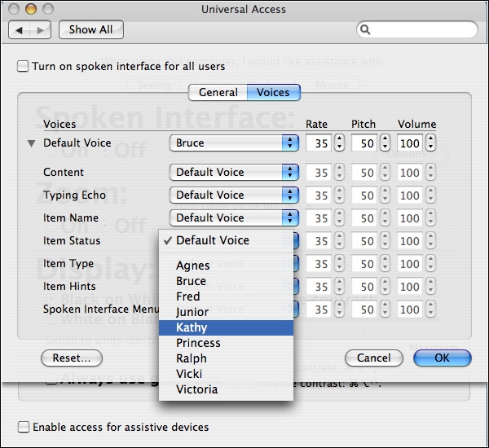Click the Typing Echo volume stepper
This screenshot has width=489, height=448.
(x=430, y=195)
